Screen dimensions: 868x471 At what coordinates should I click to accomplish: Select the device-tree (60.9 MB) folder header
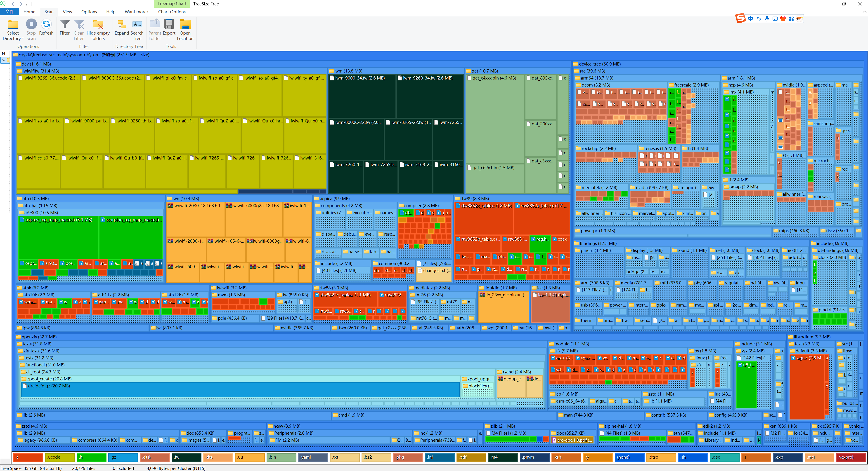click(718, 64)
